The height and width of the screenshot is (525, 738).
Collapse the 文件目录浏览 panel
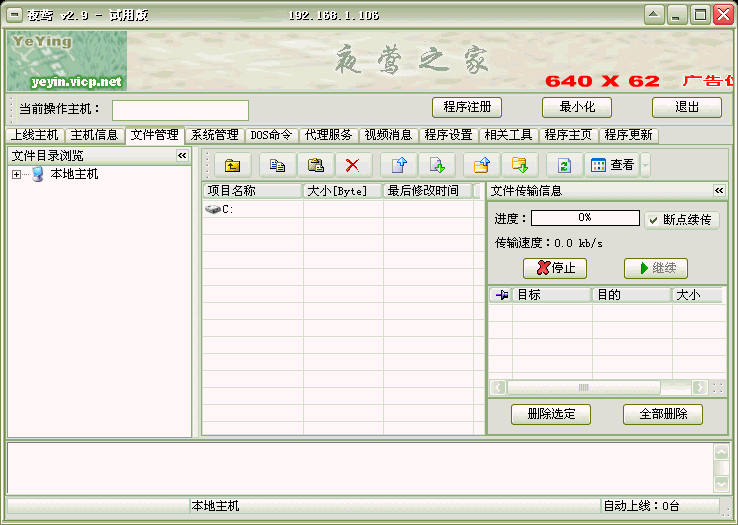pos(182,156)
